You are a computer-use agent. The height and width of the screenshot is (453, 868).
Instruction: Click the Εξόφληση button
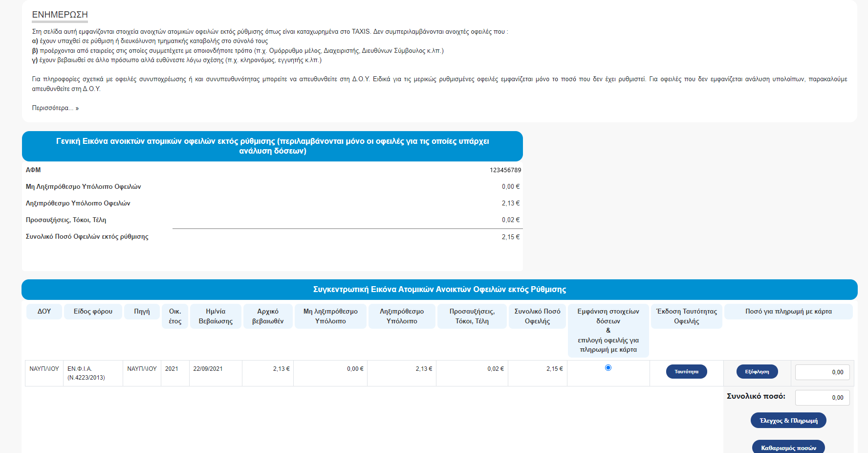point(757,372)
